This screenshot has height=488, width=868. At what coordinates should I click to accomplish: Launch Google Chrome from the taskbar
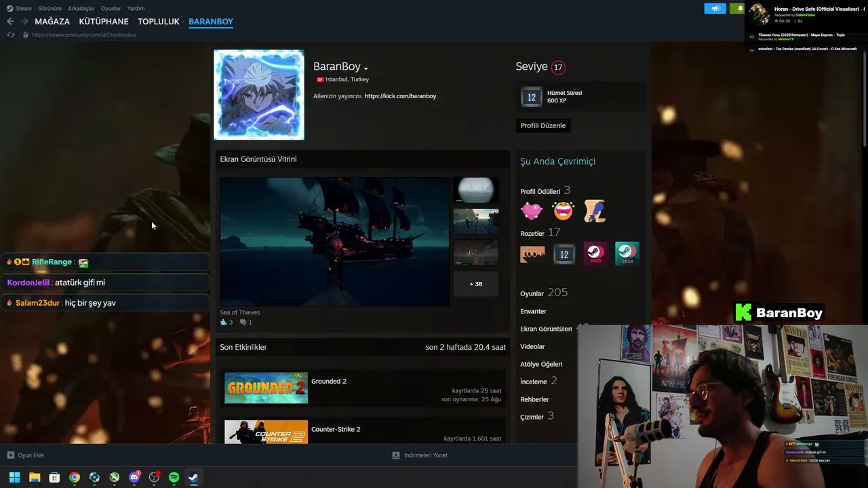(75, 477)
